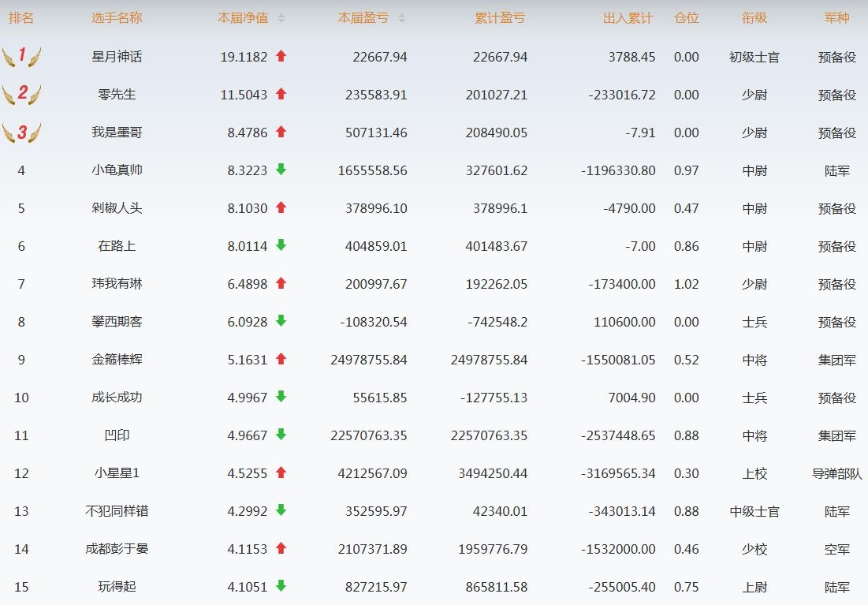Select the value -3169565.34 for 小星星1
Viewport: 868px width, 605px height.
click(618, 473)
